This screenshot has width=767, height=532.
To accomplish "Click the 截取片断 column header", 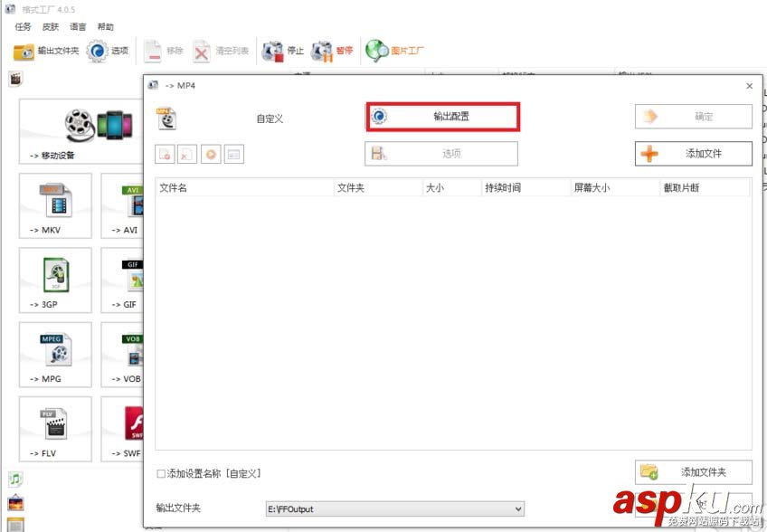I will pyautogui.click(x=705, y=188).
